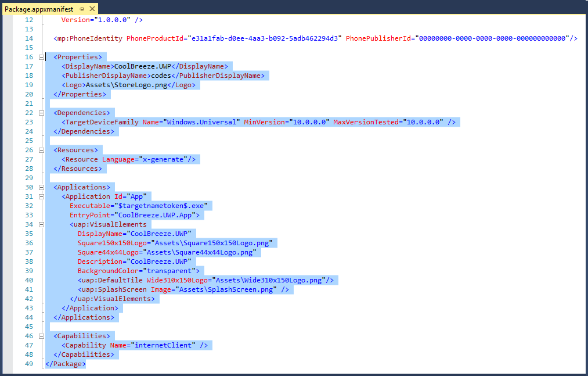Click line number 14 in the gutter

coord(29,38)
